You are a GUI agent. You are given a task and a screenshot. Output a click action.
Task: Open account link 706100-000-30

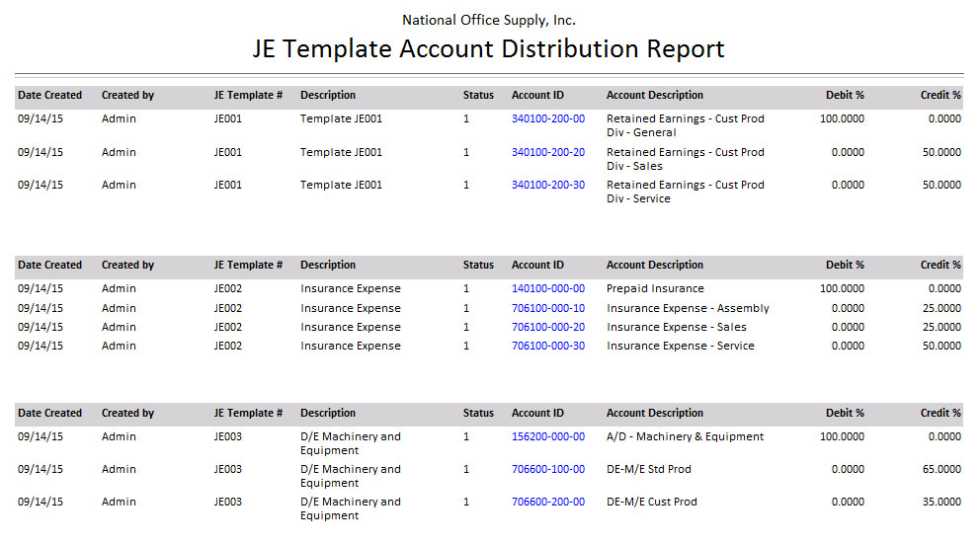pyautogui.click(x=547, y=346)
